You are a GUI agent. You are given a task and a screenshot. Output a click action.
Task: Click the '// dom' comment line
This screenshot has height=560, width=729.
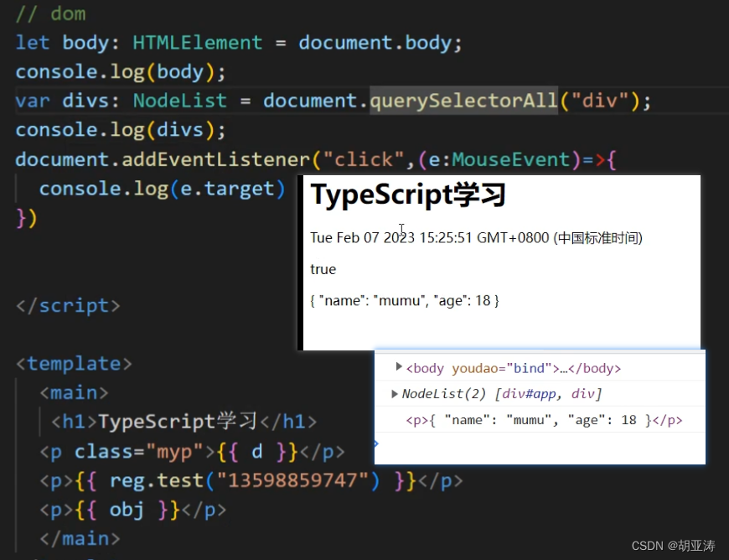click(50, 14)
